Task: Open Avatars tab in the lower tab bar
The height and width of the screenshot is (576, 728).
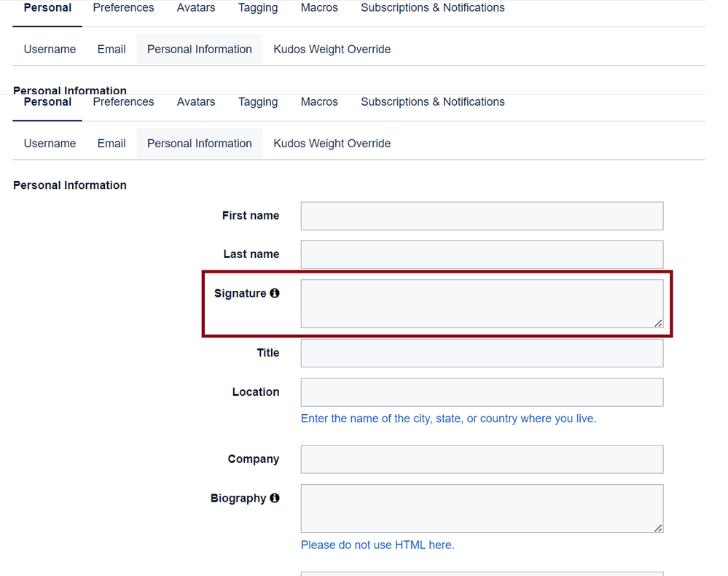Action: (196, 102)
